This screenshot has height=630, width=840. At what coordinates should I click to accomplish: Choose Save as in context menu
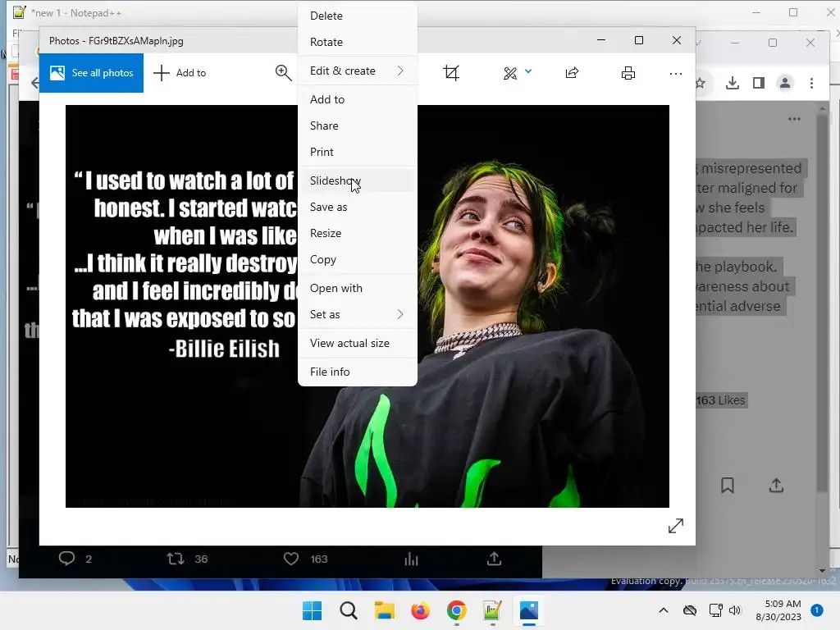(358, 207)
